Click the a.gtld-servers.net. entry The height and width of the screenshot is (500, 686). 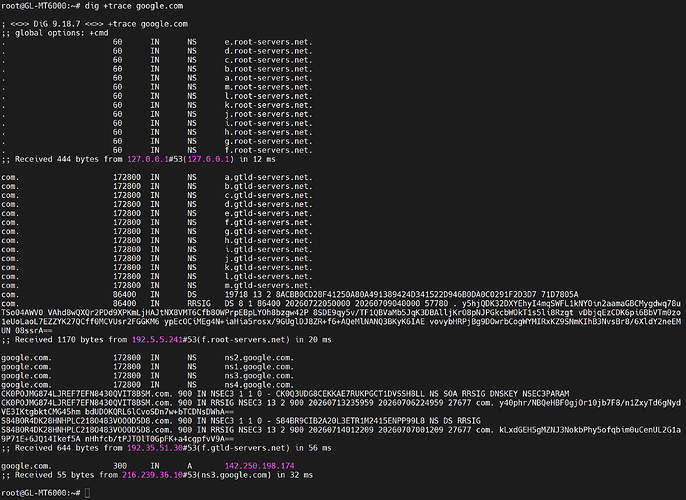click(269, 177)
